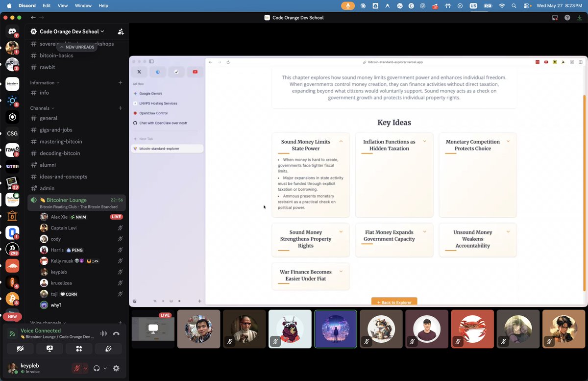
Task: Unmute your microphone
Action: [77, 368]
